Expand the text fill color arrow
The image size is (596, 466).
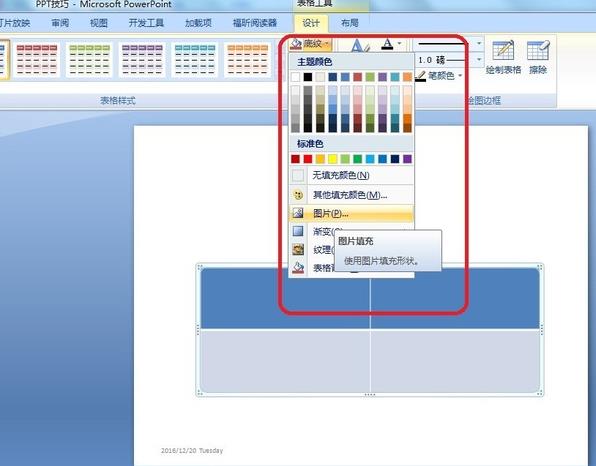399,44
